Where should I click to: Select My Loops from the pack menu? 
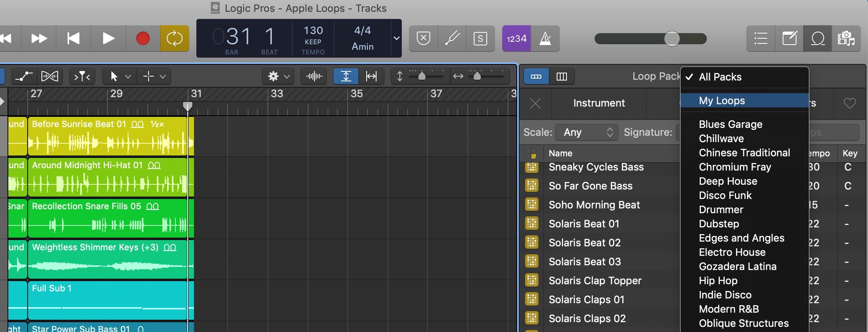(x=722, y=101)
